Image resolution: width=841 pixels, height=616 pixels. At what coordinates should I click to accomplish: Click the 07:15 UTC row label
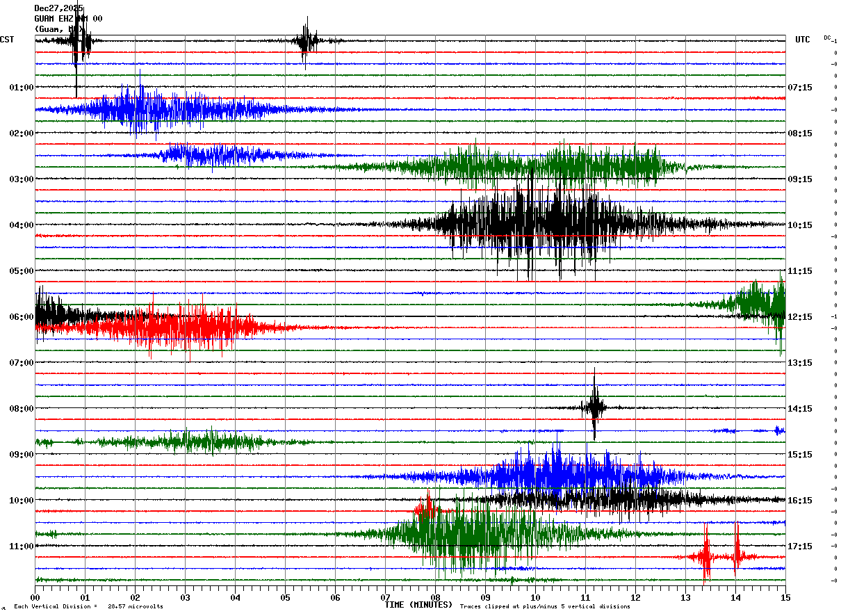800,88
